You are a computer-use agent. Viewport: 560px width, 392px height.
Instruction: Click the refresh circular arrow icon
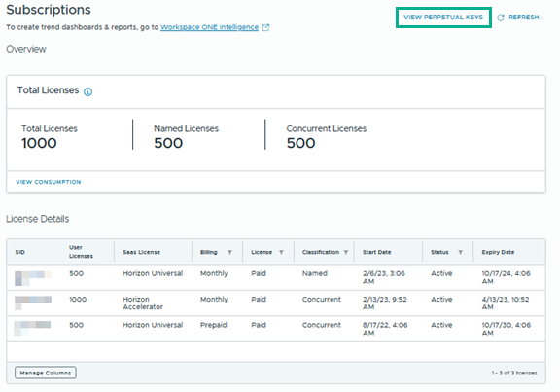tap(501, 18)
